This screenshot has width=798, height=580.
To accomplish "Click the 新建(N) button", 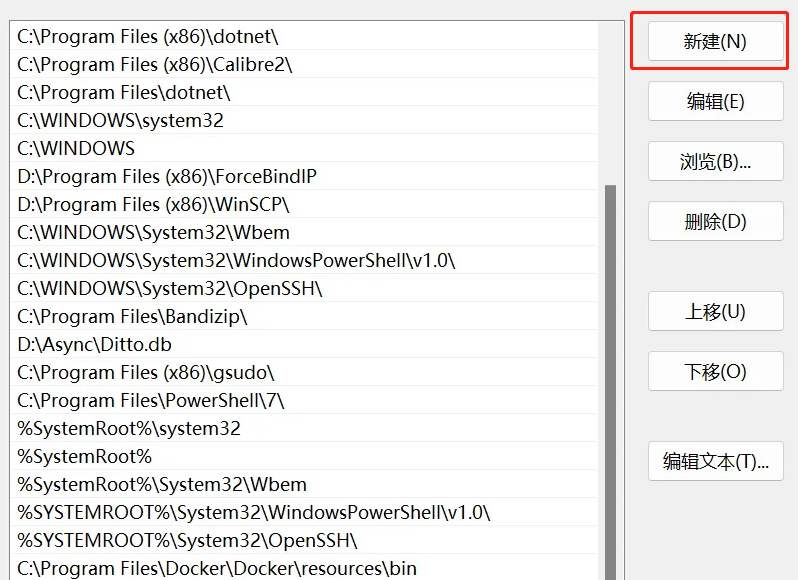I will [x=715, y=42].
